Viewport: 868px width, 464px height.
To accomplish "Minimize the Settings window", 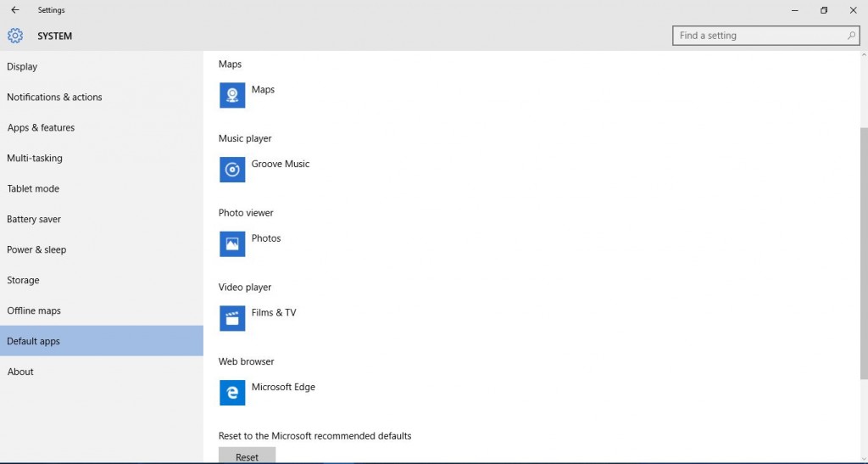I will pyautogui.click(x=795, y=10).
